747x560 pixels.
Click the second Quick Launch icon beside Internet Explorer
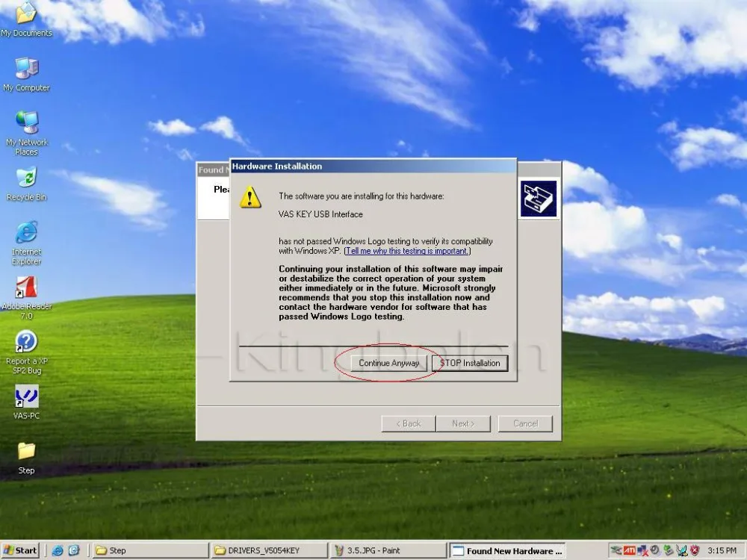(74, 550)
